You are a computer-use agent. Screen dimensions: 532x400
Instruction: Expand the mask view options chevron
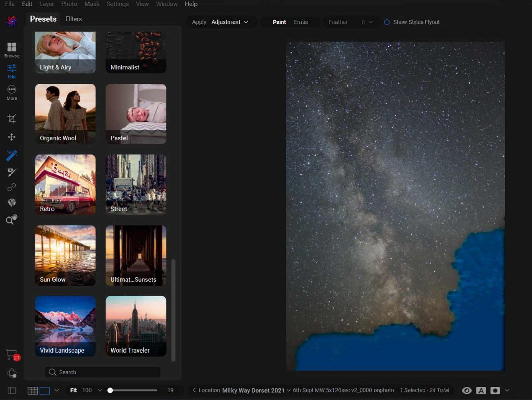(x=507, y=391)
